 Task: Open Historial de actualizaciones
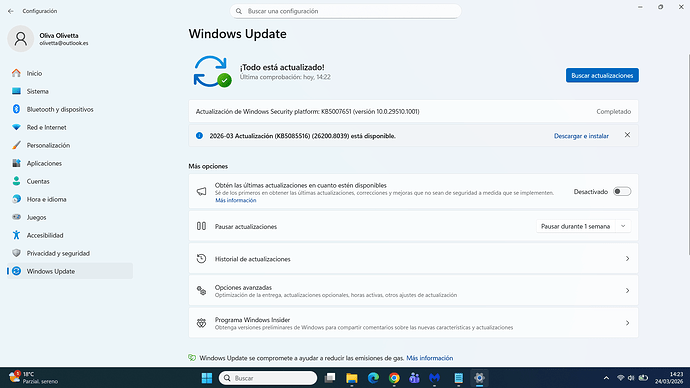[x=413, y=259]
